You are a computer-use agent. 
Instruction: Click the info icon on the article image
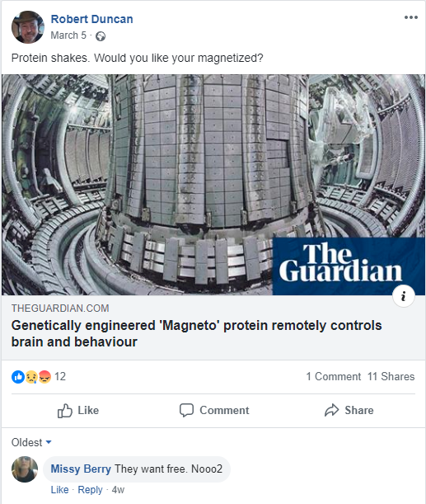click(x=404, y=295)
